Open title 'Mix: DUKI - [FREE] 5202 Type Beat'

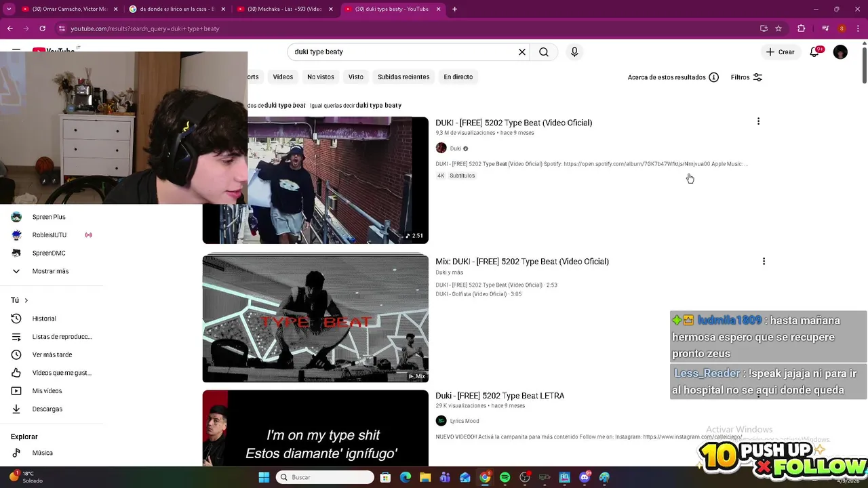tap(522, 262)
